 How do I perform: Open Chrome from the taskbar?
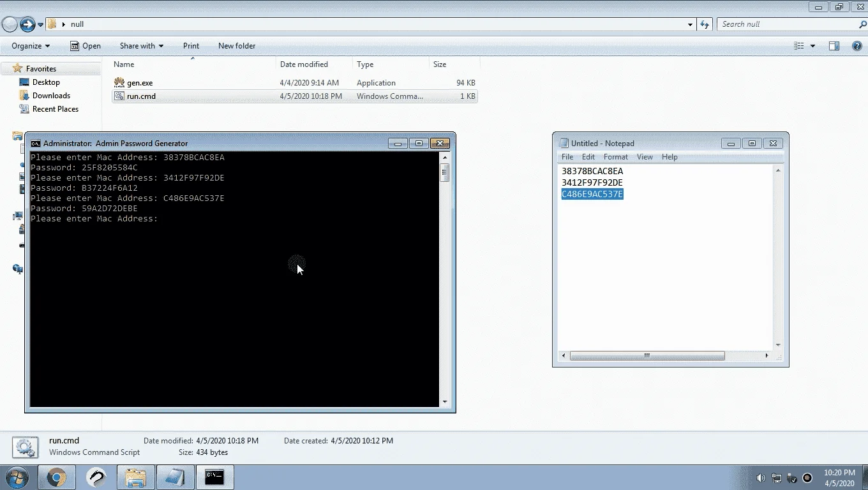click(57, 477)
